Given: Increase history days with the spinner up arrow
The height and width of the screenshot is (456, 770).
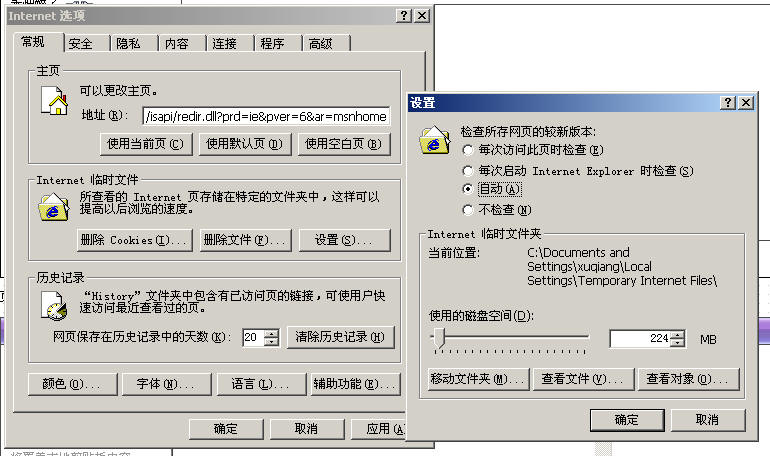Looking at the screenshot, I should tap(271, 333).
